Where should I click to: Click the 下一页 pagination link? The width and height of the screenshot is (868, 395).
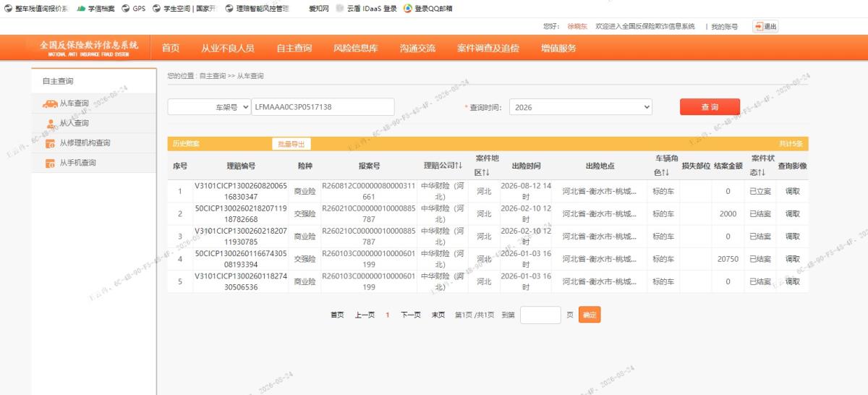tap(411, 315)
